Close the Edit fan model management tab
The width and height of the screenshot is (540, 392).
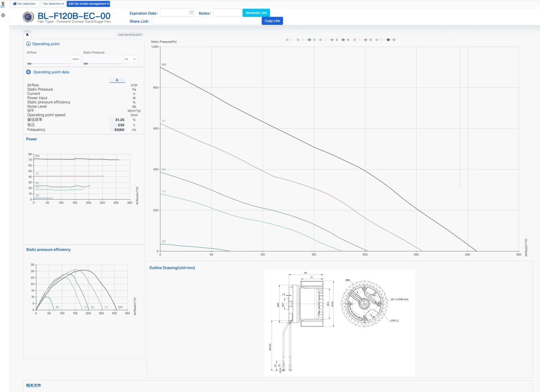(x=108, y=4)
